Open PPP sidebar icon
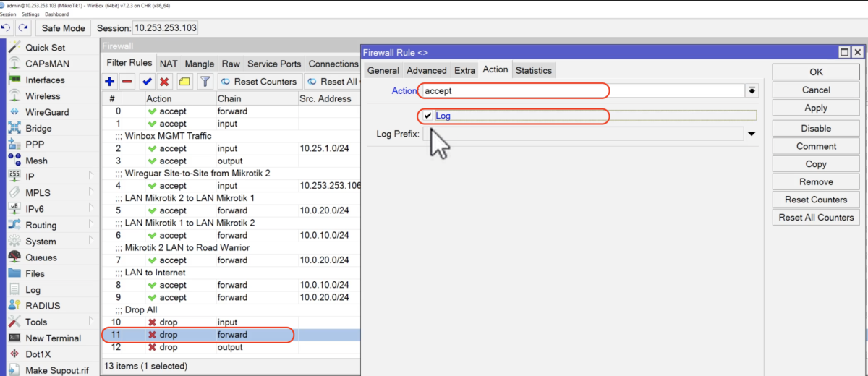 pyautogui.click(x=14, y=145)
